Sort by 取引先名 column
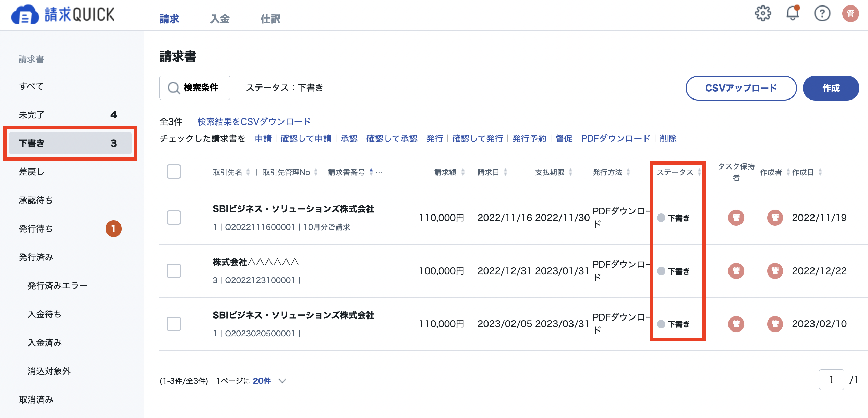 (x=248, y=172)
